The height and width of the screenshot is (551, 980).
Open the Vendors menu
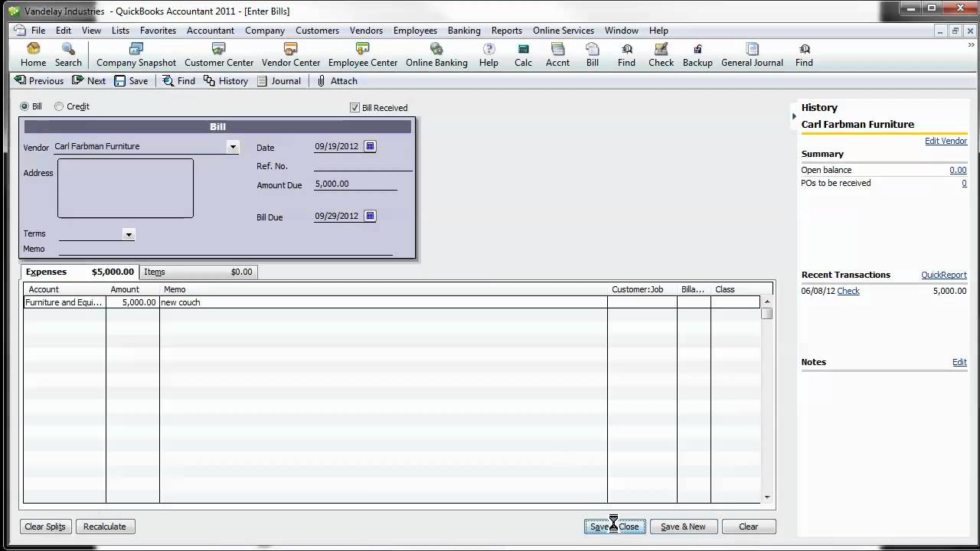366,31
